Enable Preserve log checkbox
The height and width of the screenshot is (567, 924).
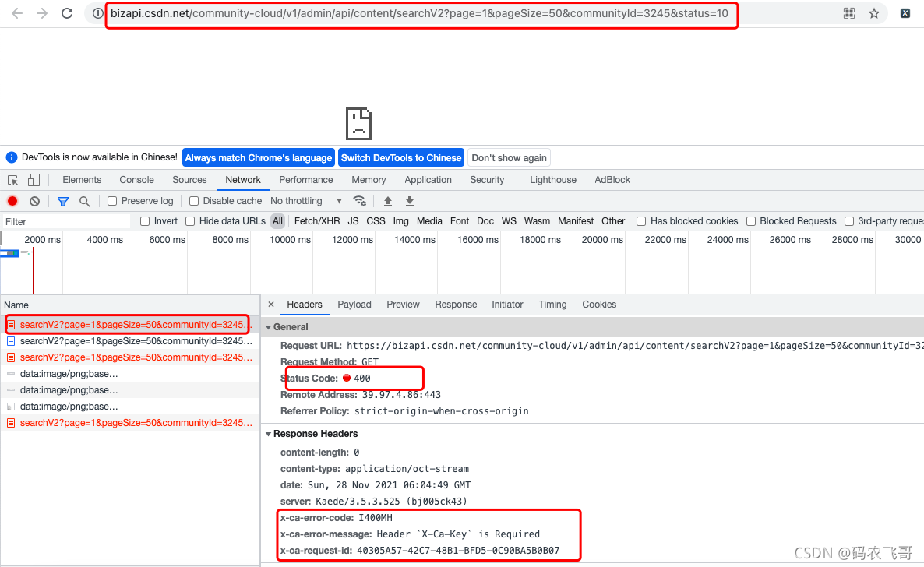click(x=112, y=201)
